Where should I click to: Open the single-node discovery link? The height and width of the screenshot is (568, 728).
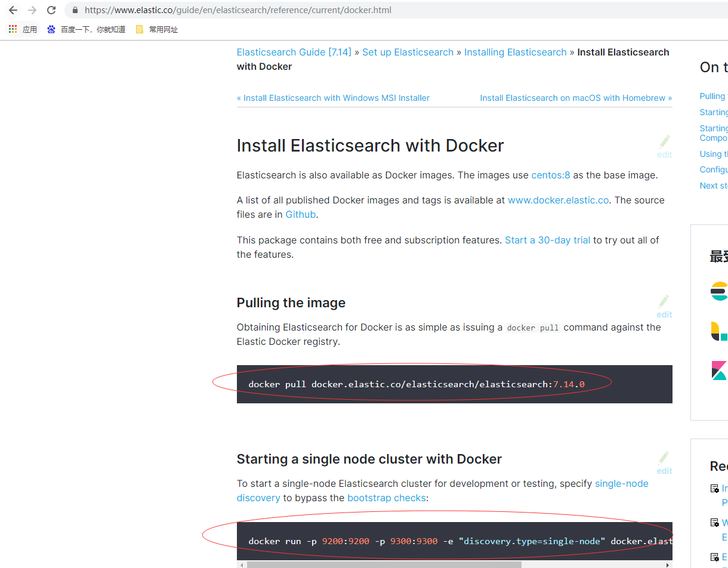pyautogui.click(x=622, y=483)
